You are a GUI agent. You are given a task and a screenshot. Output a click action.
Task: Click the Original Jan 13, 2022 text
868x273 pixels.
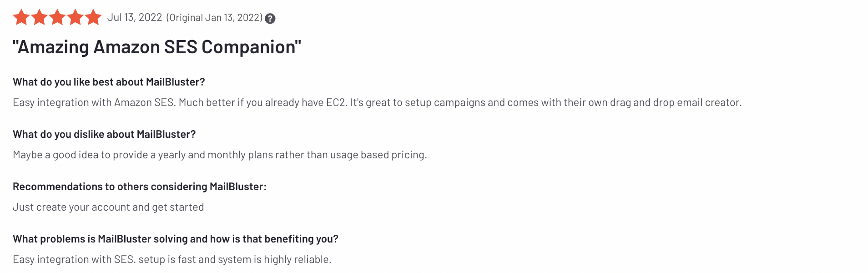[x=214, y=17]
